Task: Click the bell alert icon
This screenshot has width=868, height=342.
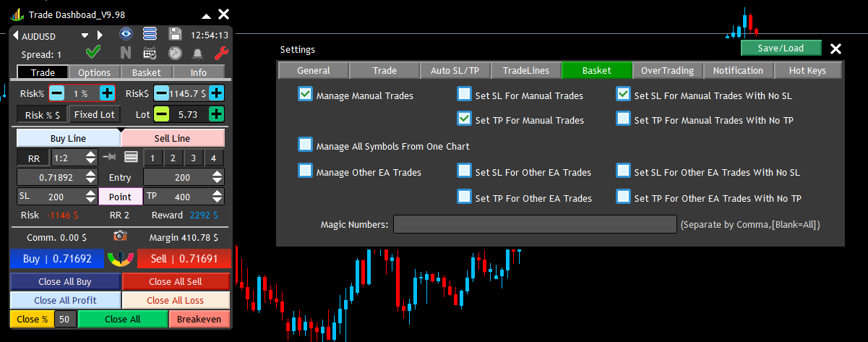Action: pos(197,53)
